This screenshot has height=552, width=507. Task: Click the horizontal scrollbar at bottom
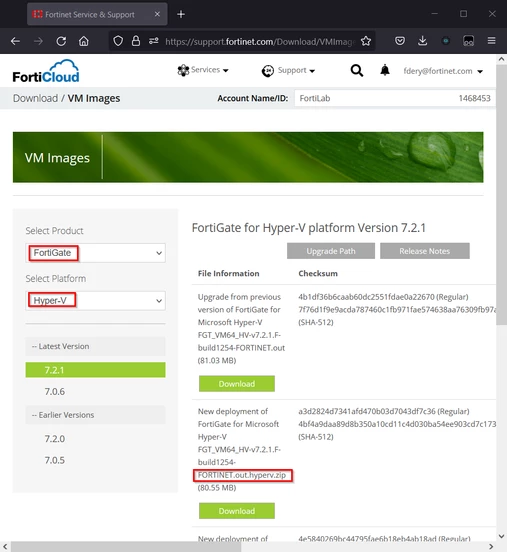(x=126, y=547)
